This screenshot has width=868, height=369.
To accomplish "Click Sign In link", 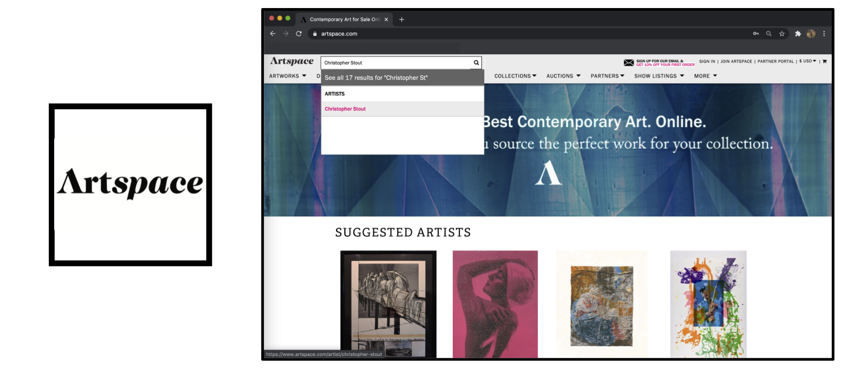I will click(x=707, y=61).
